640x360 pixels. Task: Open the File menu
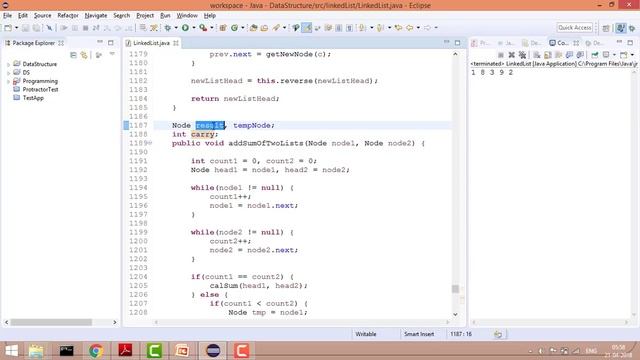coord(7,16)
